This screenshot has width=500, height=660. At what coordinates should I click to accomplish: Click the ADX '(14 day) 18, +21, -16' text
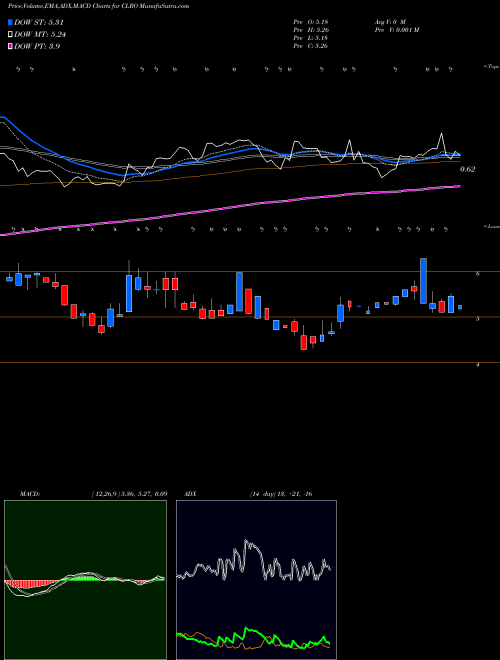[281, 494]
